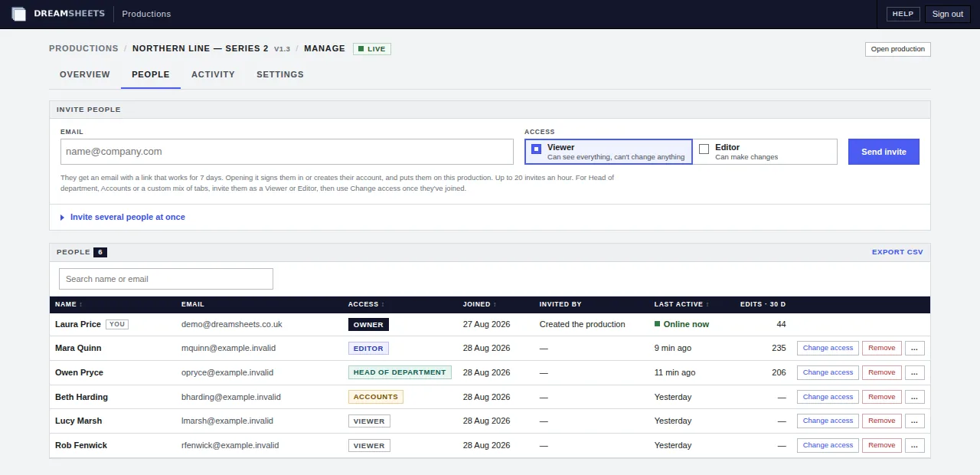Screen dimensions: 980x475
Task: Remove Owen Pryce from production
Action: click(x=881, y=372)
